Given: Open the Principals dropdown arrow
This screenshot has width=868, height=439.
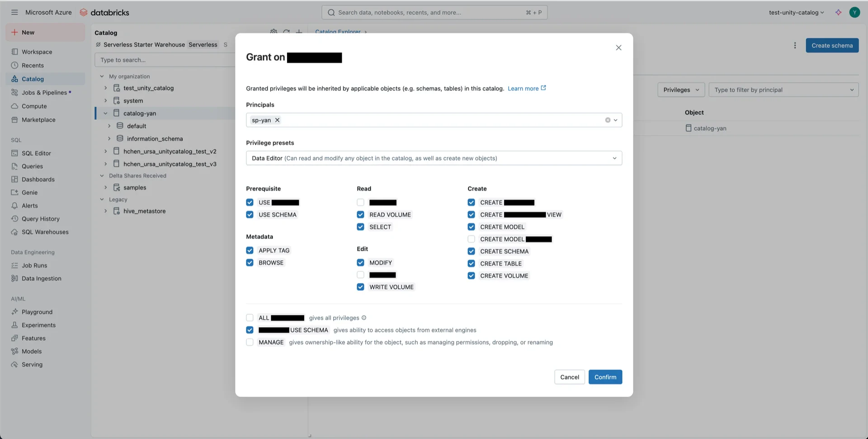Looking at the screenshot, I should 615,120.
